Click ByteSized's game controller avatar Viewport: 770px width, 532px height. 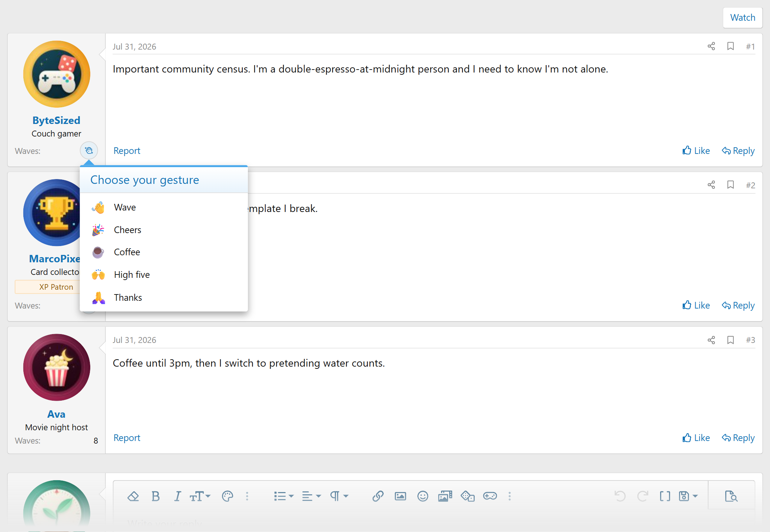[x=57, y=74]
